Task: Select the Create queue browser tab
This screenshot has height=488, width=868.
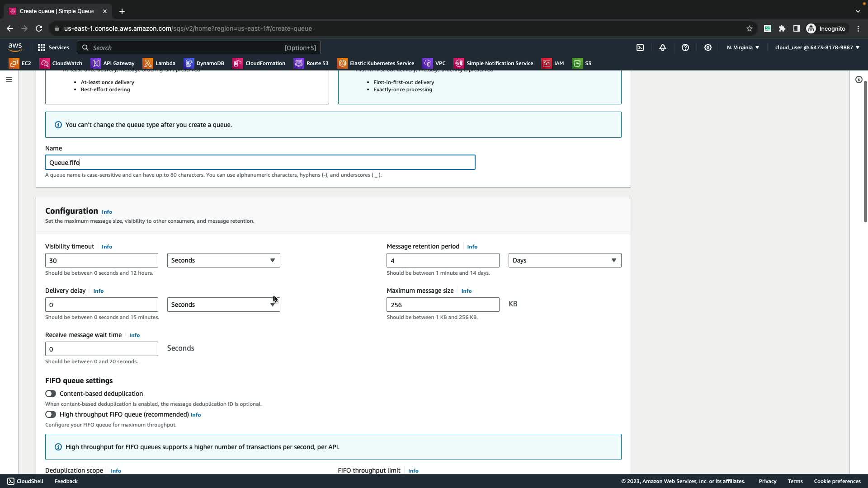Action: pyautogui.click(x=57, y=11)
